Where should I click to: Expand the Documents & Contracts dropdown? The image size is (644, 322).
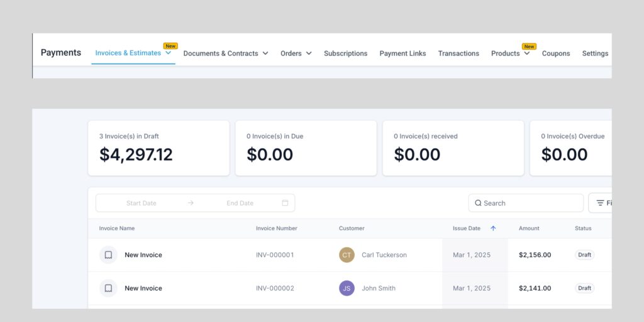265,53
